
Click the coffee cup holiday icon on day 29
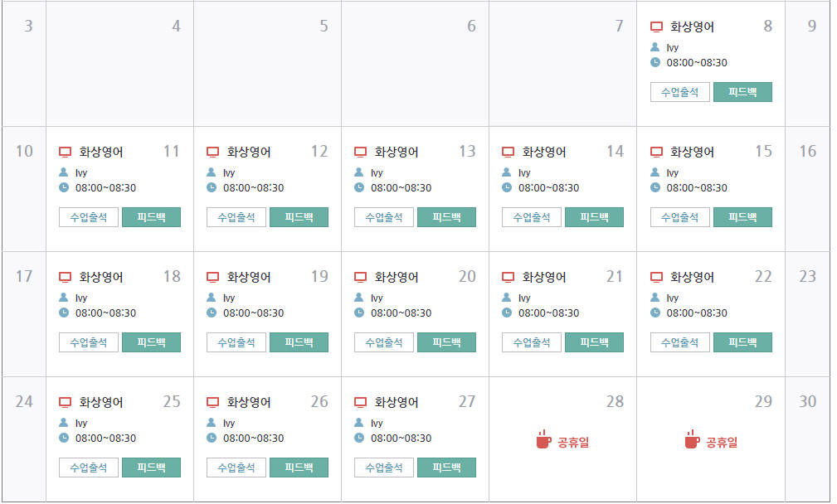692,439
